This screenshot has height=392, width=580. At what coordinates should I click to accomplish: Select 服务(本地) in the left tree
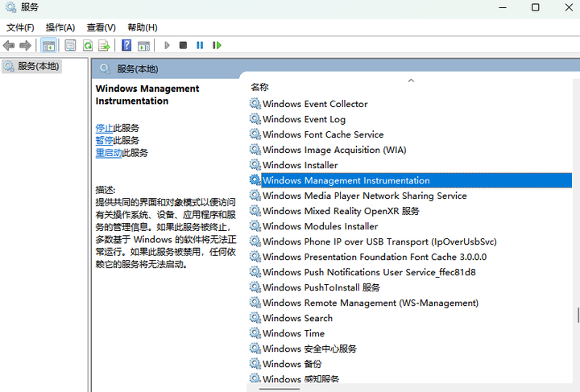pos(31,67)
